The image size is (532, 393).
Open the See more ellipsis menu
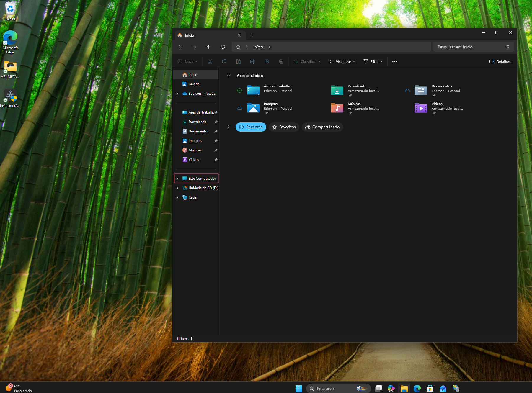[x=395, y=61]
